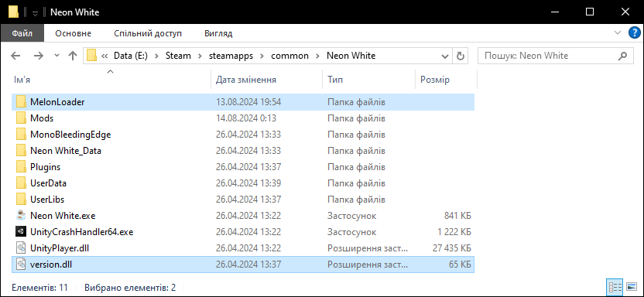Select the MelonLoader folder name
The height and width of the screenshot is (297, 644).
tap(57, 102)
